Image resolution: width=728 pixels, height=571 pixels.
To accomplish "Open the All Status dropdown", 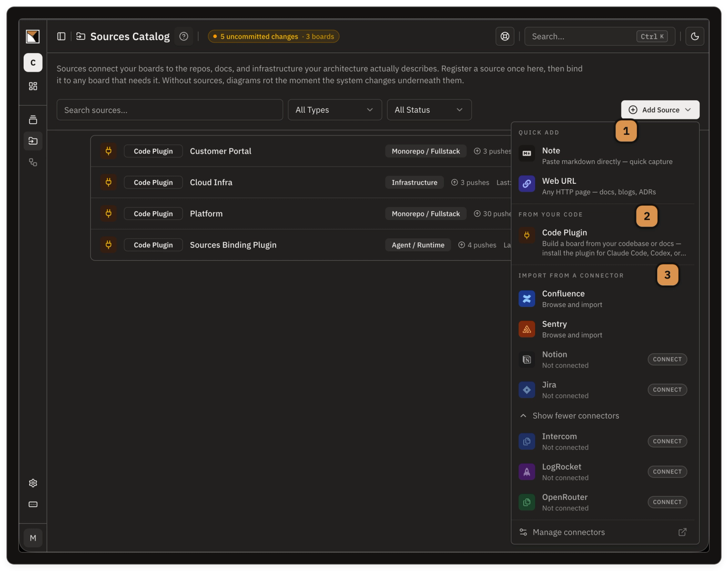I will coord(429,110).
